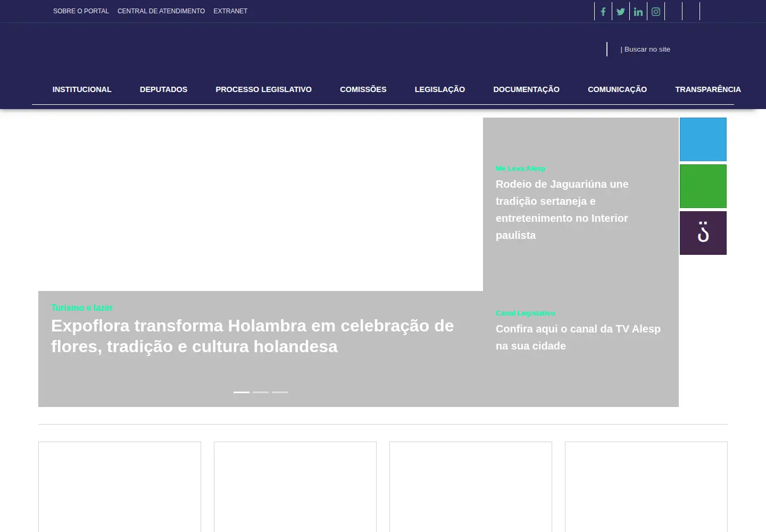The height and width of the screenshot is (532, 766).
Task: Open the Facebook icon link
Action: click(603, 12)
